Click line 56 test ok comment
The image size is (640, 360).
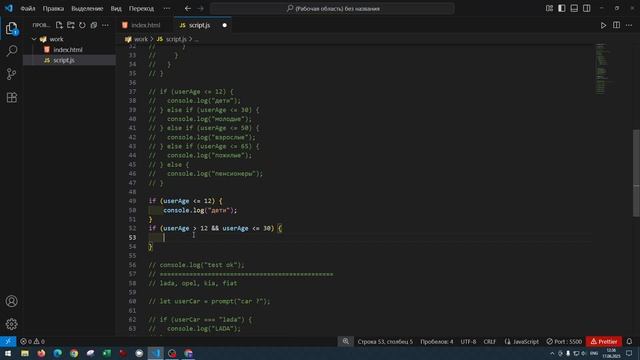click(x=196, y=265)
